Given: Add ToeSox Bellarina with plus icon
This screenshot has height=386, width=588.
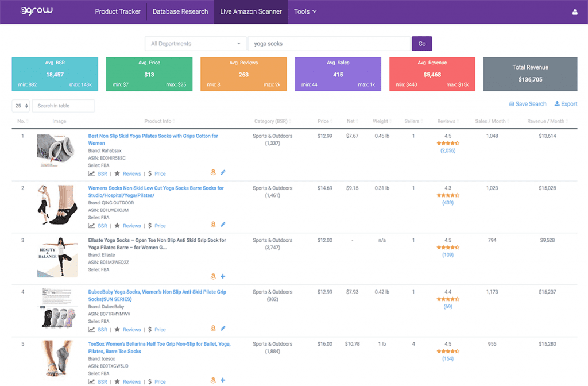Looking at the screenshot, I should pos(223,380).
